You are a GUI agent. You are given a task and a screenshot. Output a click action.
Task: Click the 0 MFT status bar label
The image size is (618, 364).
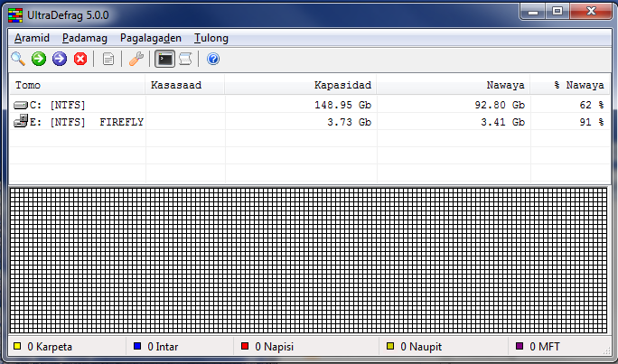(545, 347)
